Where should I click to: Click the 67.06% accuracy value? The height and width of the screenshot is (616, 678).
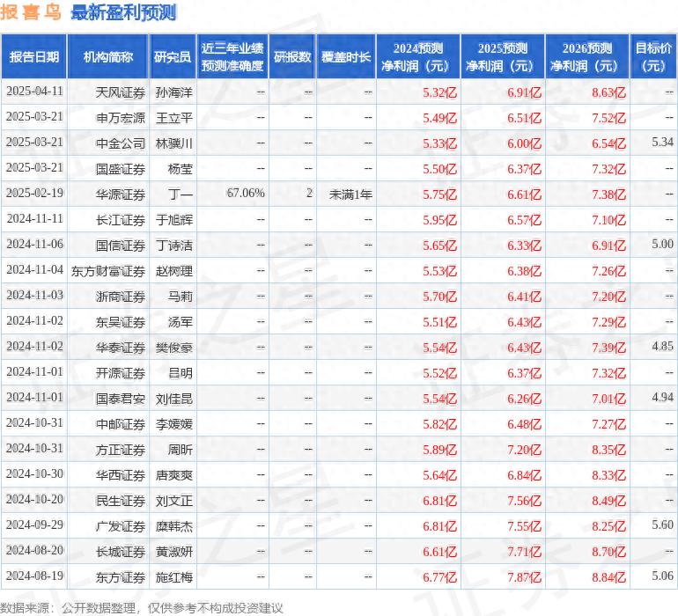246,193
